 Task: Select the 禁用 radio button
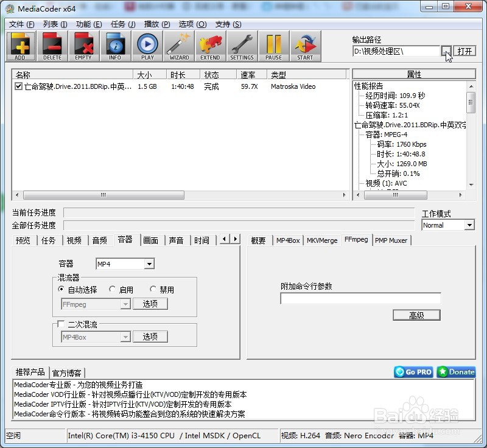click(153, 289)
